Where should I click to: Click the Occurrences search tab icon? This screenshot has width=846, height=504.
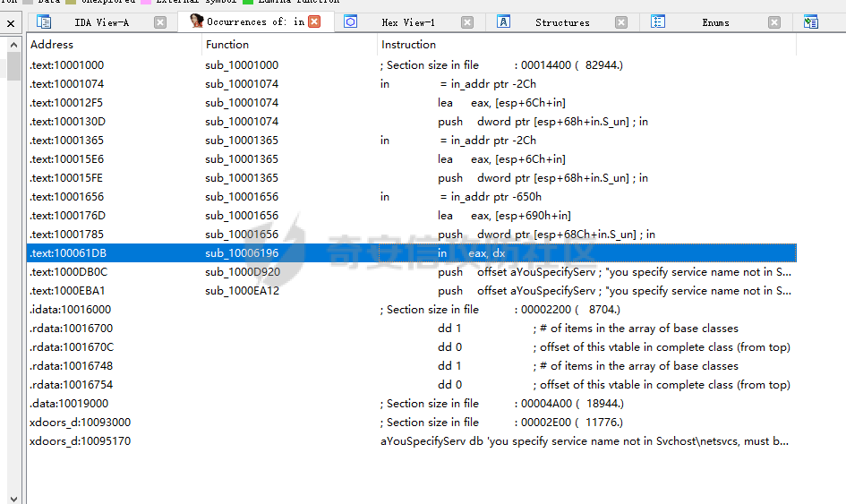click(x=196, y=21)
